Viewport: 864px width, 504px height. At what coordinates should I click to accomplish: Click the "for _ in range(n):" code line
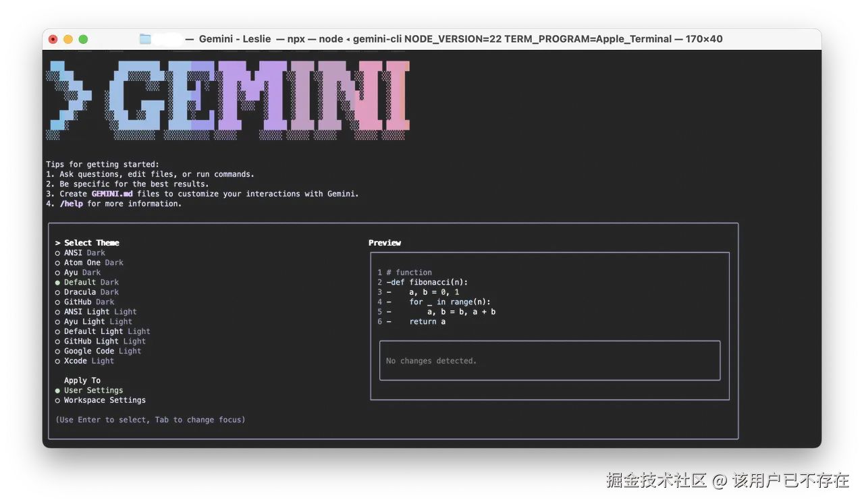coord(450,302)
